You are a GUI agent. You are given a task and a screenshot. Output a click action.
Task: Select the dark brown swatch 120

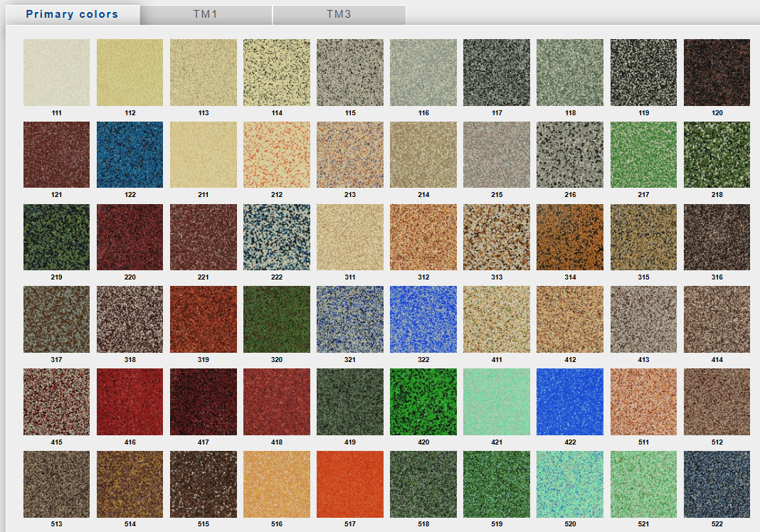point(717,72)
